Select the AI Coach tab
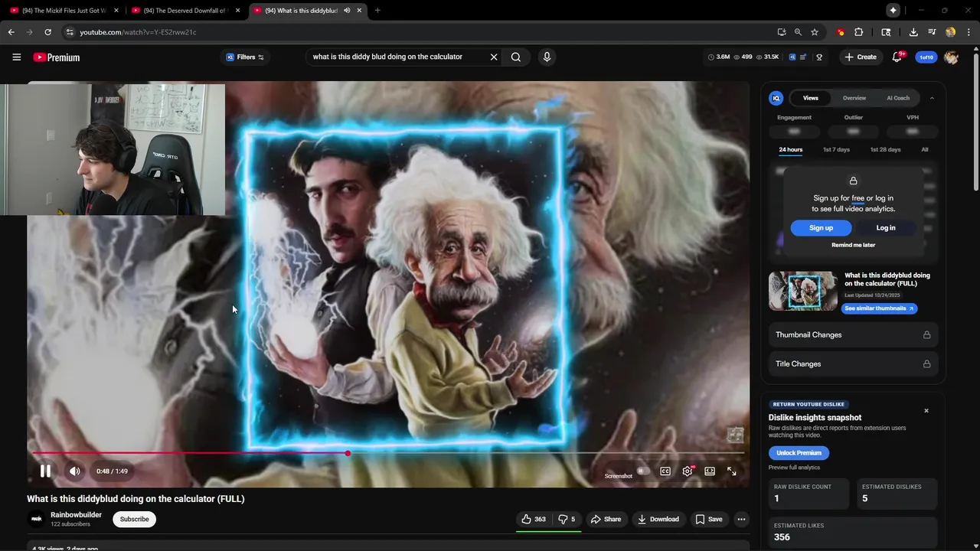This screenshot has height=551, width=980. pos(898,98)
